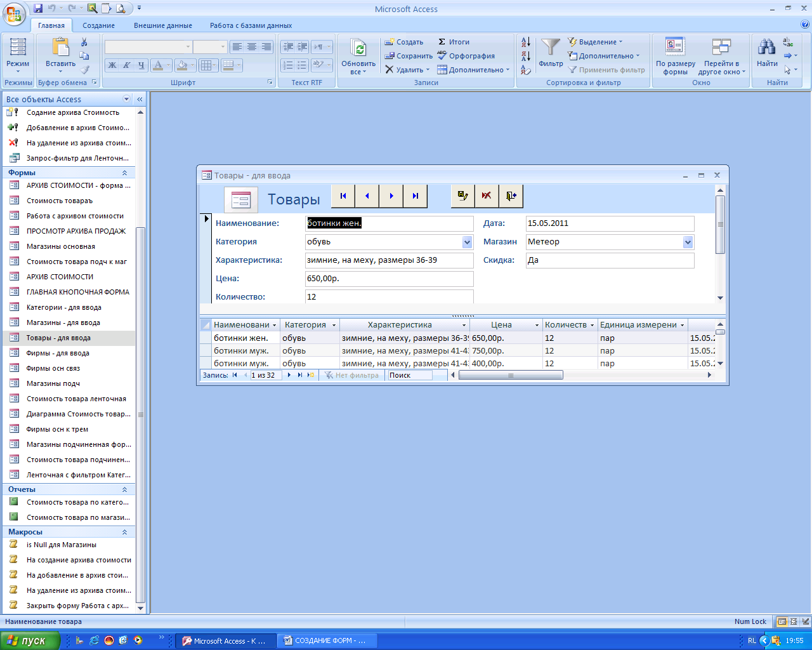Click the Дата field 15.05.2011
The height and width of the screenshot is (650, 812).
[610, 223]
